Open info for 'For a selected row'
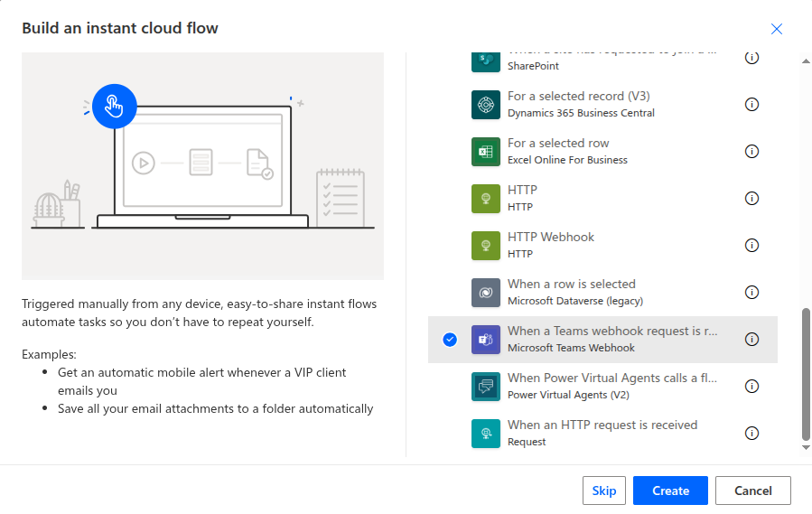 pos(751,152)
